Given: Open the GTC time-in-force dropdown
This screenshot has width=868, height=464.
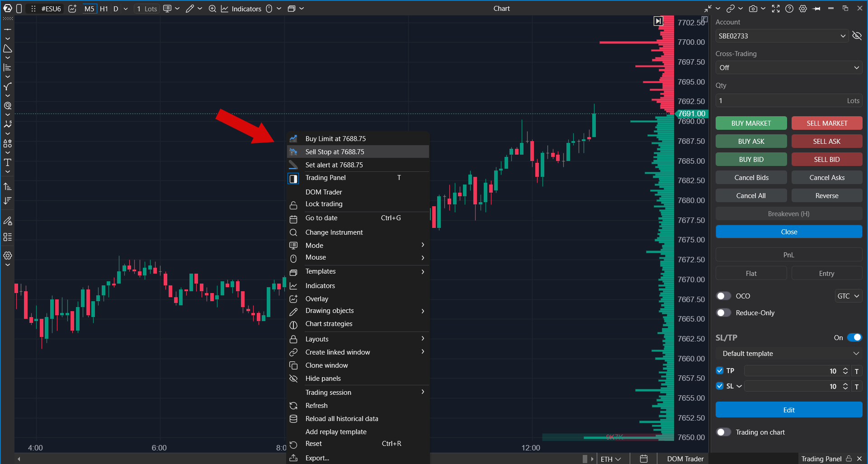Looking at the screenshot, I should coord(848,296).
